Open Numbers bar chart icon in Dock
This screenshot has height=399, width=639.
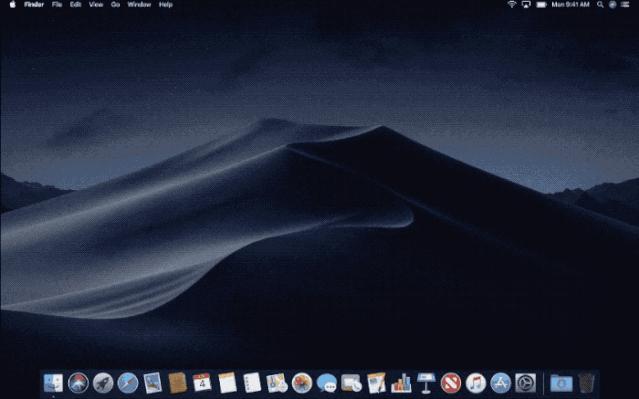[x=401, y=383]
